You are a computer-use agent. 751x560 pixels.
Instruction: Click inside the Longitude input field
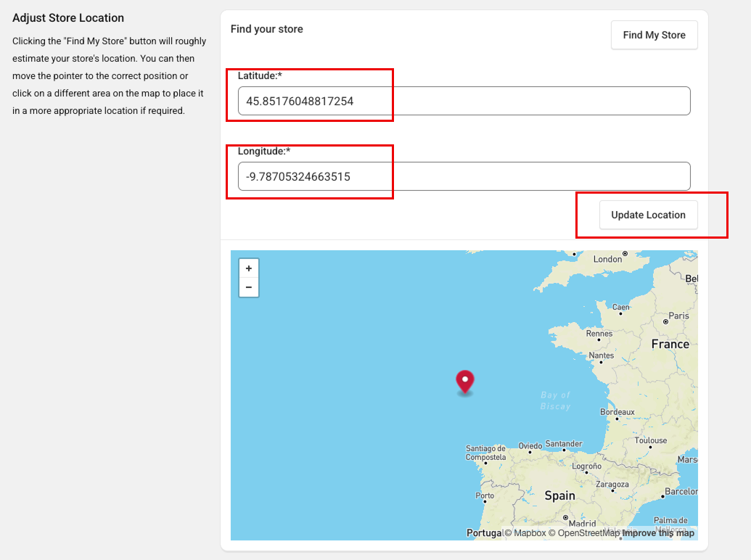pyautogui.click(x=464, y=176)
